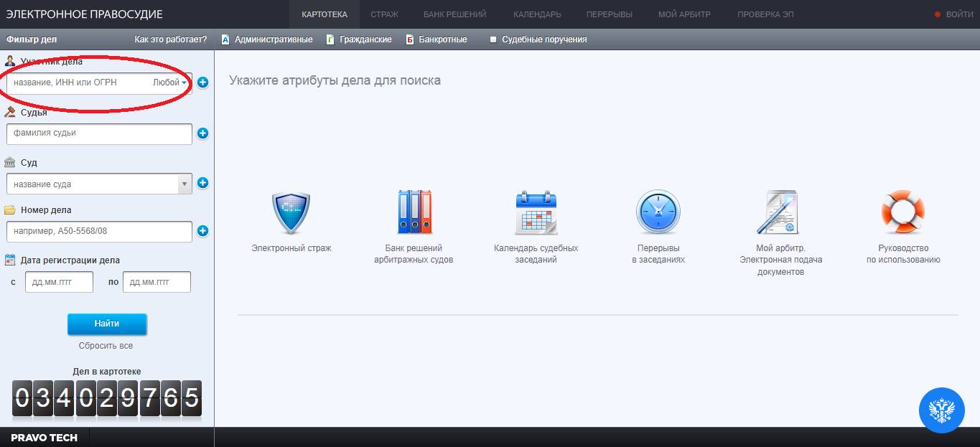
Task: Open the user guide lifebuoy icon
Action: pyautogui.click(x=902, y=212)
